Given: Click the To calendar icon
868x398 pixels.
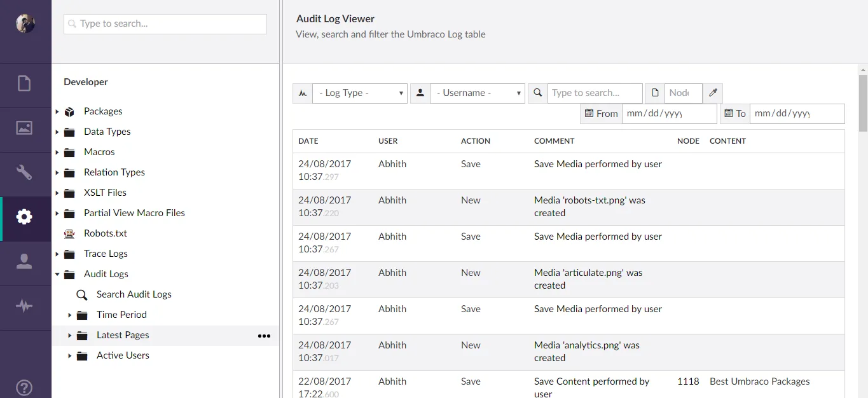Looking at the screenshot, I should point(729,114).
